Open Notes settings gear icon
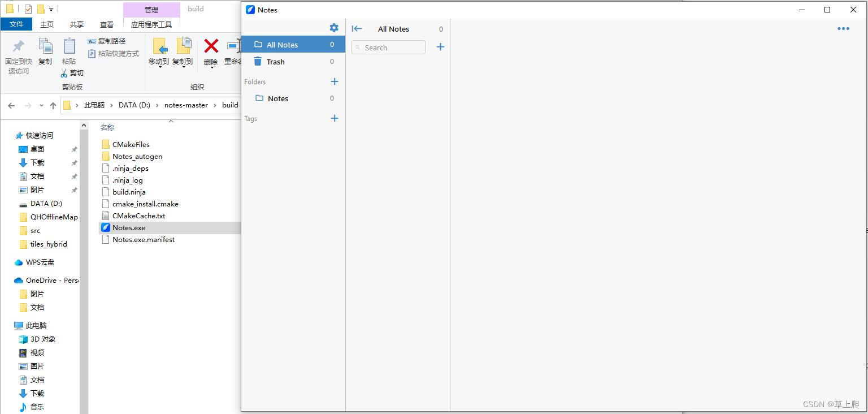The image size is (868, 414). pyautogui.click(x=334, y=28)
